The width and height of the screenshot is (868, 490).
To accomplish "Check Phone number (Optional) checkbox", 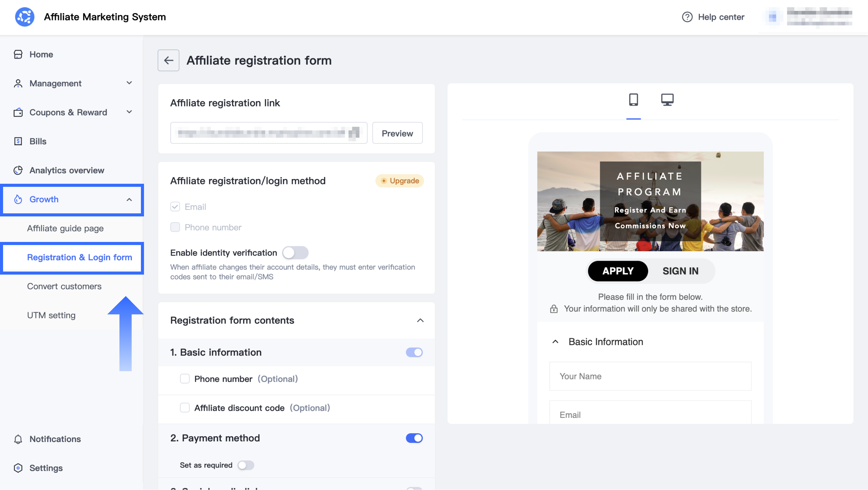I will tap(185, 379).
